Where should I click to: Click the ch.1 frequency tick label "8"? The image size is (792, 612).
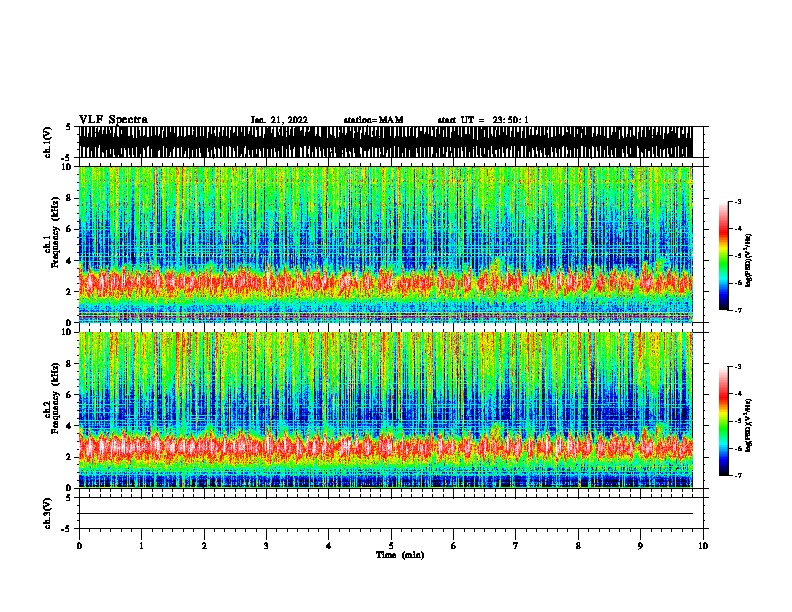point(69,198)
